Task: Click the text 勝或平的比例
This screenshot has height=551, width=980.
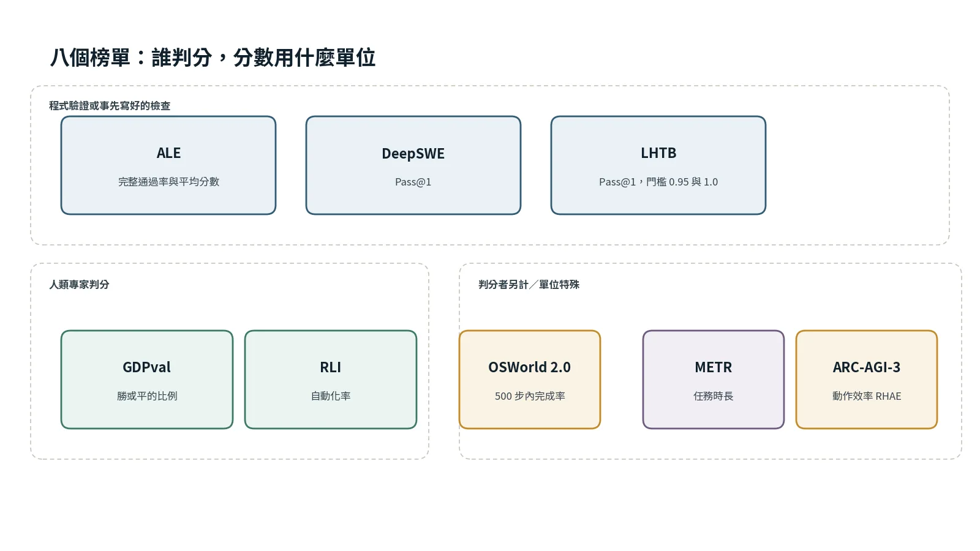Action: [x=147, y=396]
